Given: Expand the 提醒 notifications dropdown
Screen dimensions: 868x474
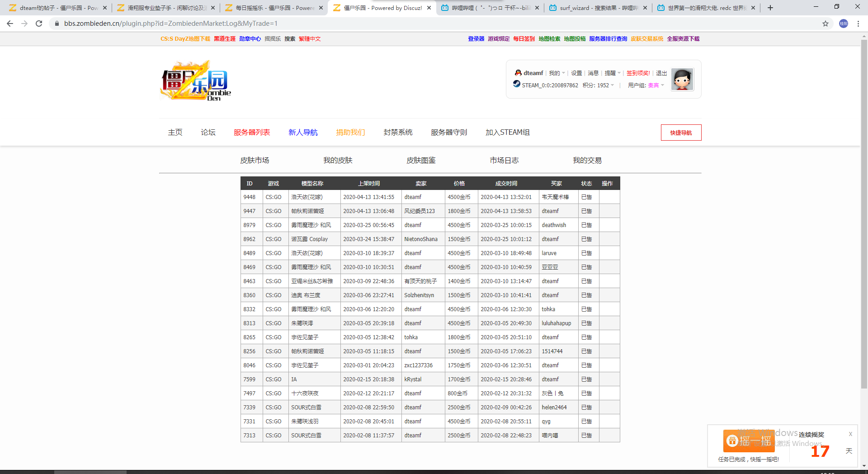Looking at the screenshot, I should (x=613, y=73).
